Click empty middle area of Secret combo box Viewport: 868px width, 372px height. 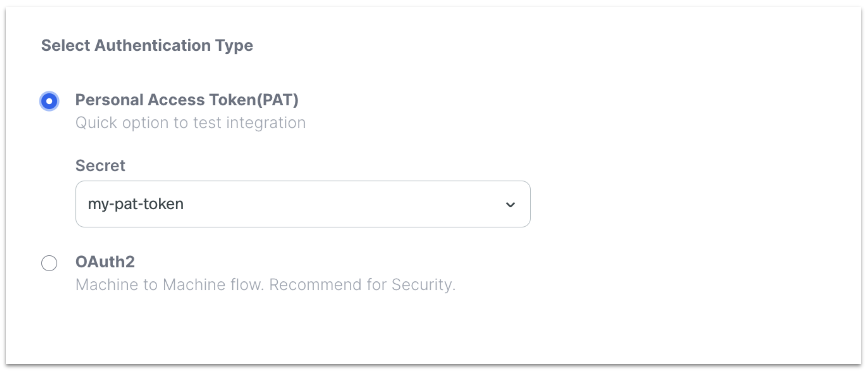tap(337, 204)
